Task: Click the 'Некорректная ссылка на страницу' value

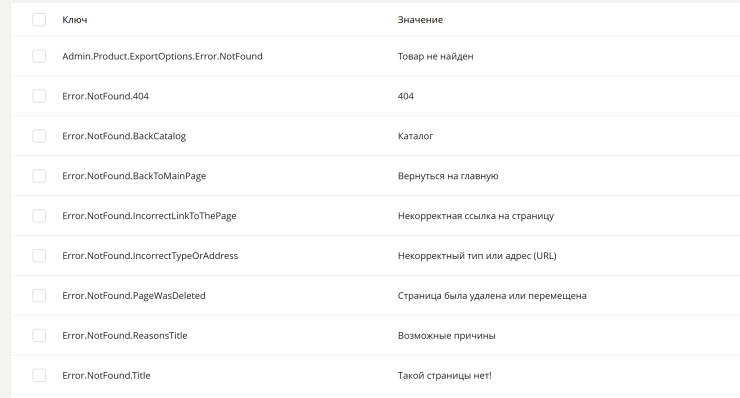Action: [476, 216]
